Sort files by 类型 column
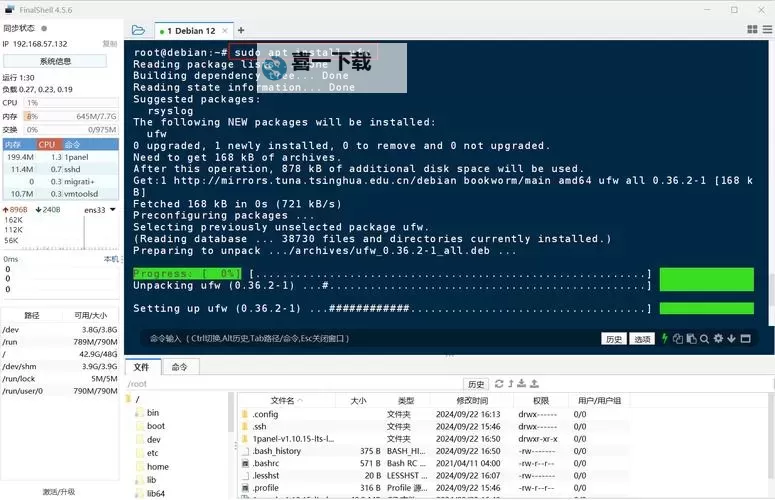The width and height of the screenshot is (775, 500). click(406, 401)
